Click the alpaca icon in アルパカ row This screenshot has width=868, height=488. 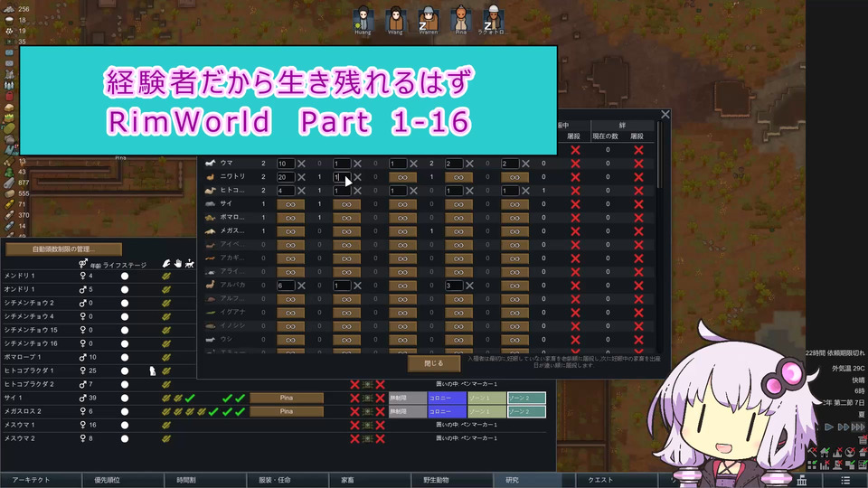(210, 285)
